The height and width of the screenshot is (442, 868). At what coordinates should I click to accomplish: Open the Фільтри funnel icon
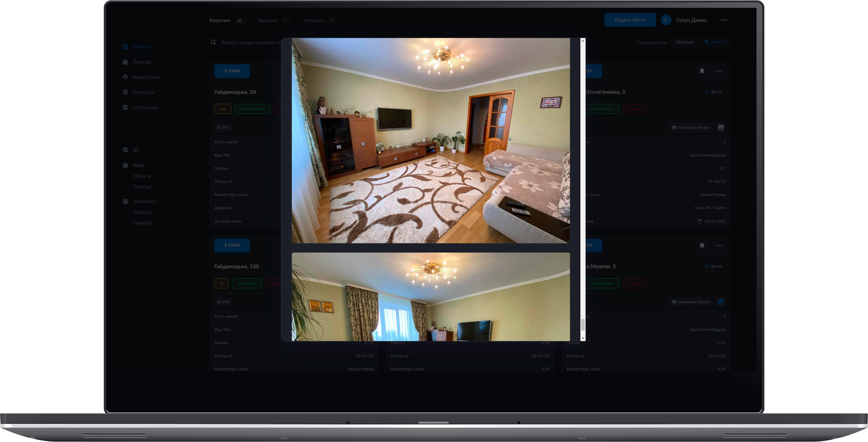coord(707,43)
